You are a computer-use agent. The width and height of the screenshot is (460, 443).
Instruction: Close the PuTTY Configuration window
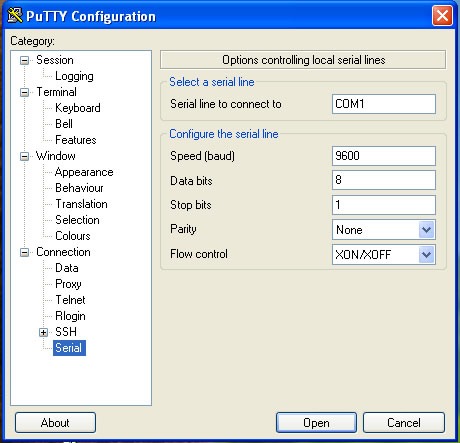point(442,15)
